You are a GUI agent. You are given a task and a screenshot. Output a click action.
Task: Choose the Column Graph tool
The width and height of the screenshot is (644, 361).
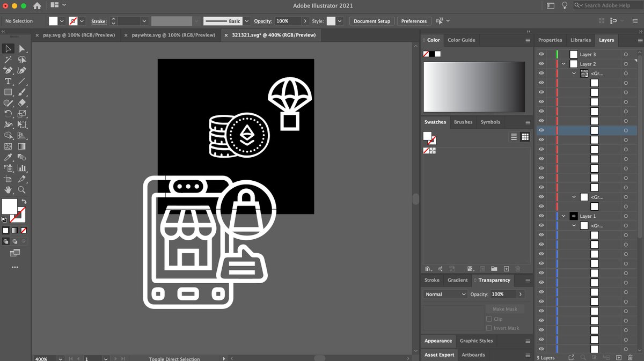[x=22, y=168]
